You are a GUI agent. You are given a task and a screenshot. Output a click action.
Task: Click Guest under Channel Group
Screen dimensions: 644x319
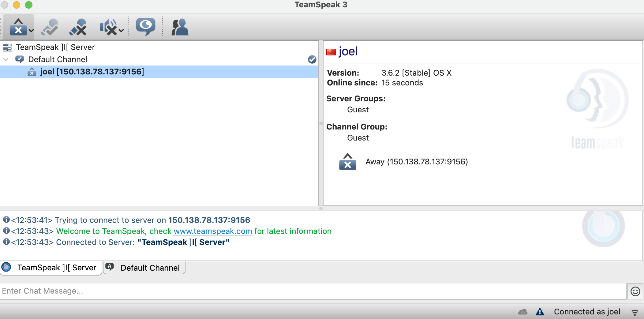[x=358, y=138]
